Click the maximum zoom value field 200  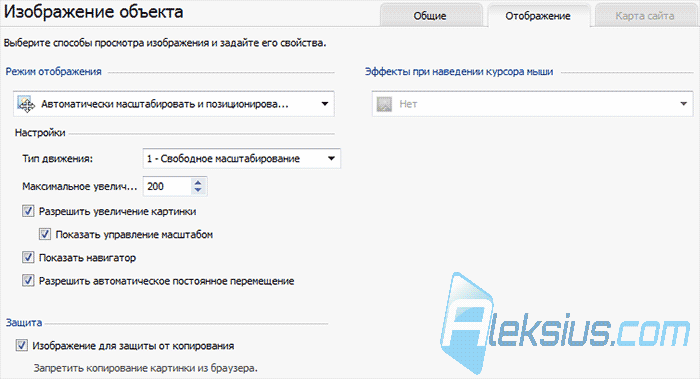point(167,186)
